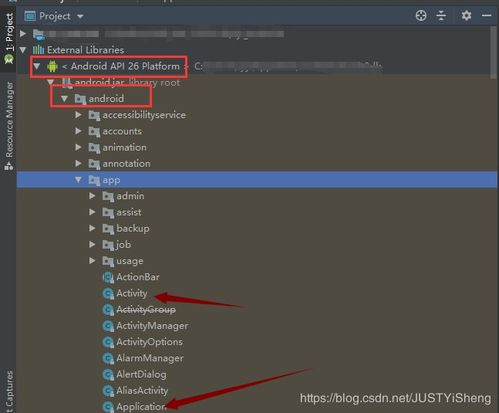Click the annotation folder icon

(x=94, y=164)
